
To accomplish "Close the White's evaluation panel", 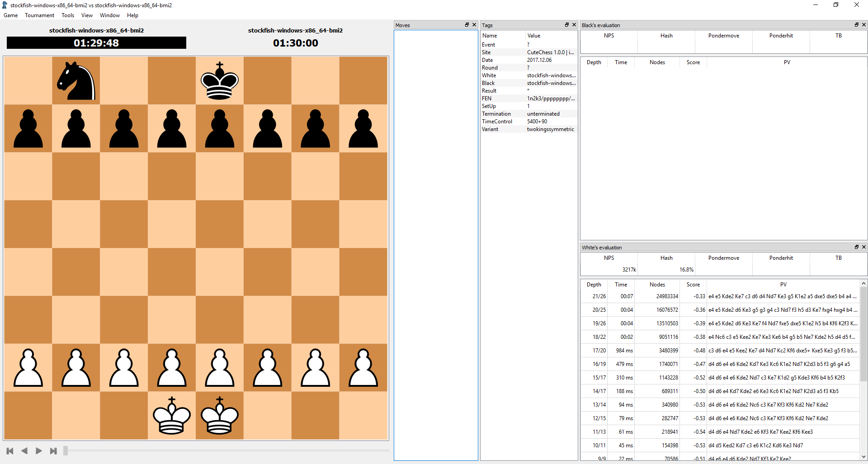I will point(864,247).
